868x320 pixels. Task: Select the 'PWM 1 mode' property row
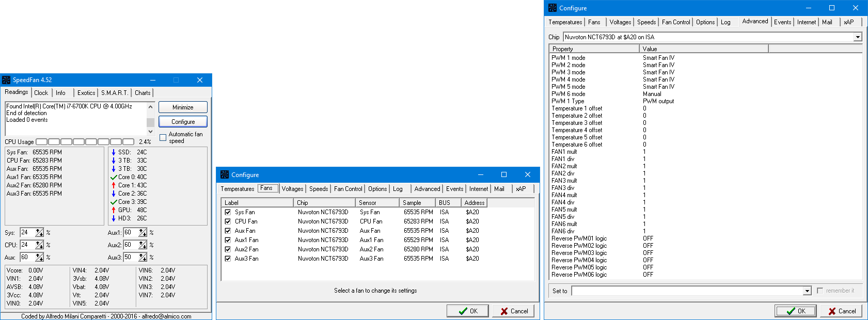[x=705, y=58]
